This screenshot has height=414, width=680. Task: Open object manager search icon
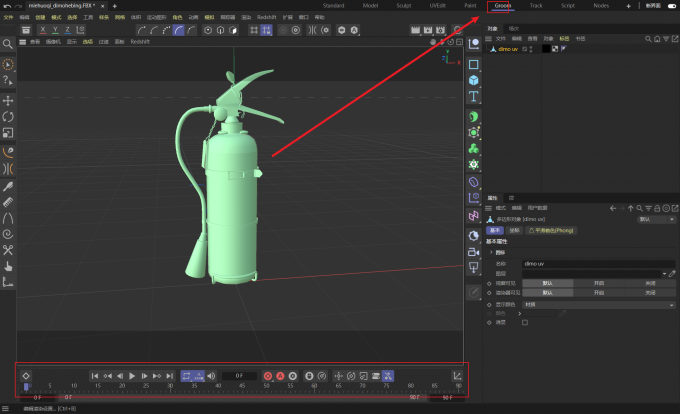pyautogui.click(x=648, y=39)
